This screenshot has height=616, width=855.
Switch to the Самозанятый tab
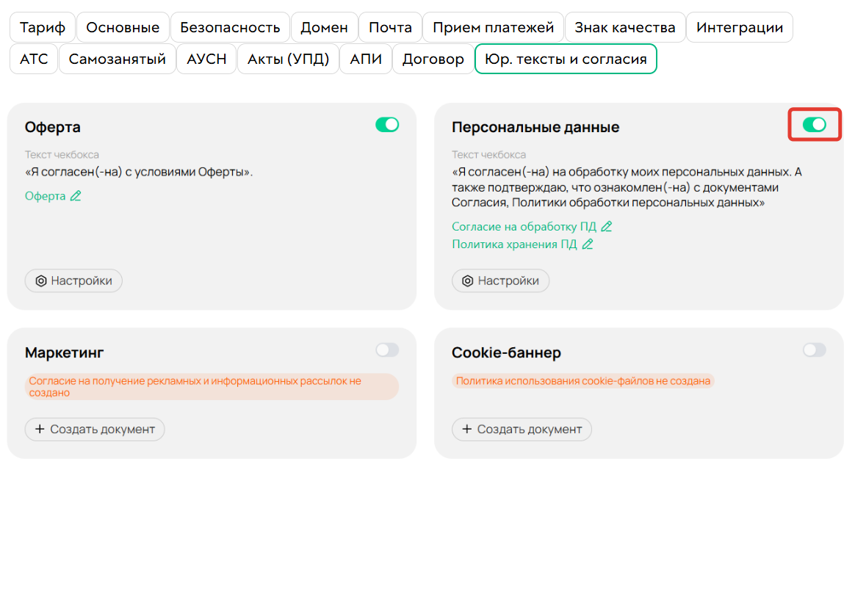tap(118, 59)
